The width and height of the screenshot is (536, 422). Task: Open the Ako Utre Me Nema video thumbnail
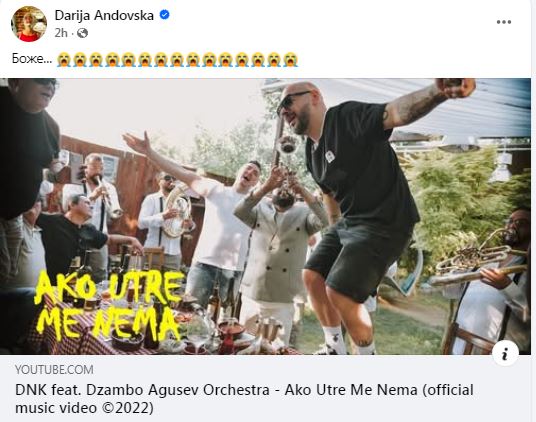click(x=265, y=216)
